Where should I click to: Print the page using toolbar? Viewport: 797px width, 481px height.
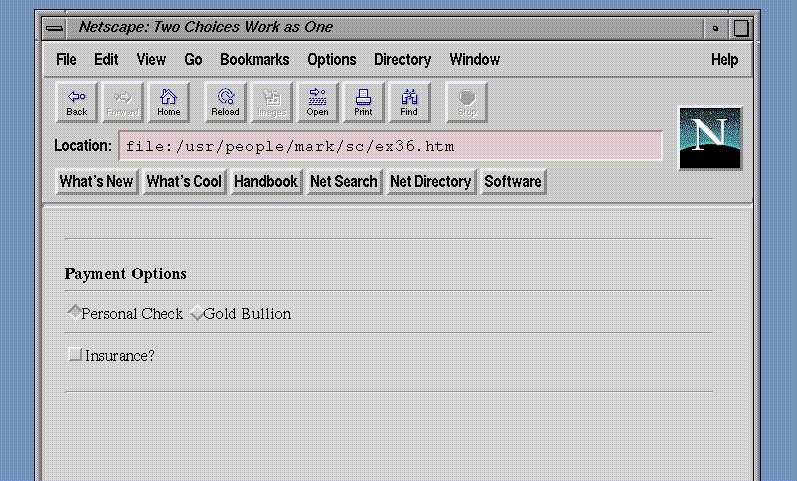coord(363,102)
